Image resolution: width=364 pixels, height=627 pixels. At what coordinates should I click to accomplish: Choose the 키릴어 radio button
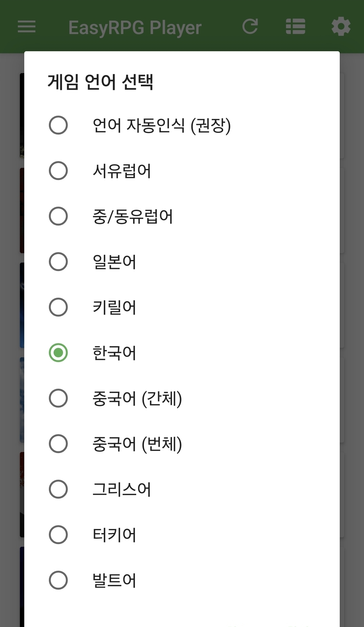[58, 307]
